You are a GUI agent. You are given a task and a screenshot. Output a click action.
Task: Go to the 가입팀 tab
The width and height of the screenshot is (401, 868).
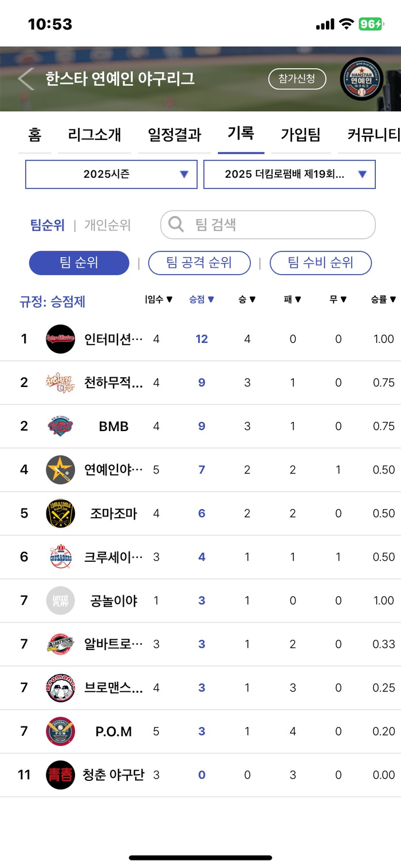pyautogui.click(x=301, y=135)
